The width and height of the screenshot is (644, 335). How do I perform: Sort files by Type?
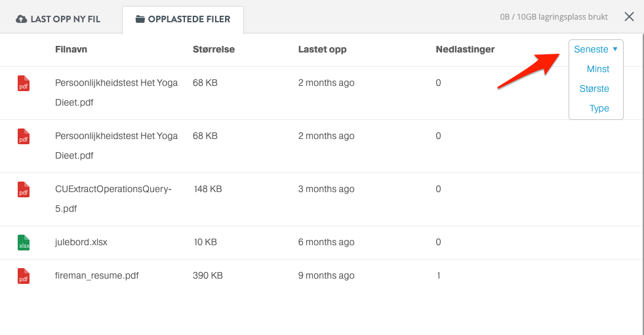(599, 108)
